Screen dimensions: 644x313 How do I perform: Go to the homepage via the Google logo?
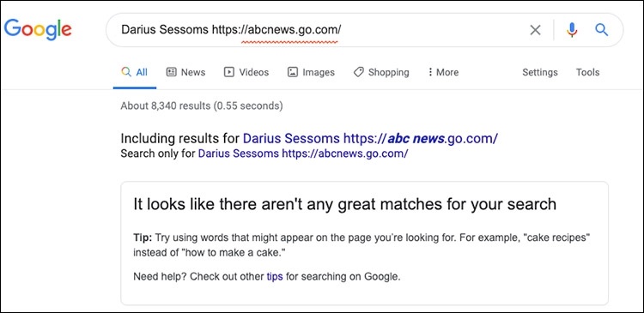point(38,29)
